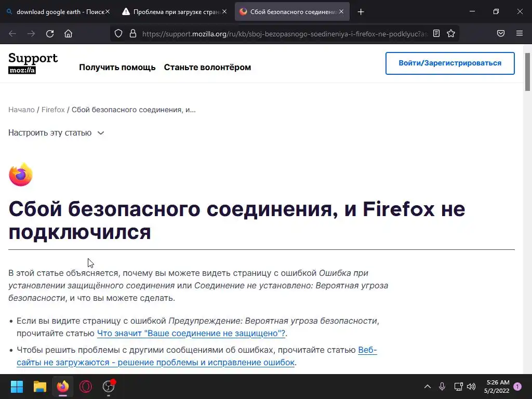This screenshot has height=399, width=532.
Task: Open notification center badge
Action: [517, 387]
